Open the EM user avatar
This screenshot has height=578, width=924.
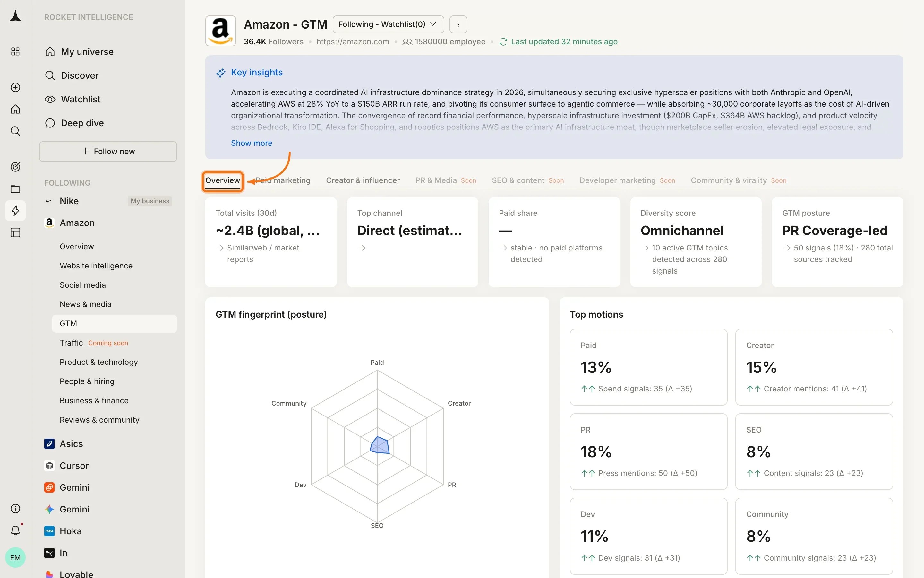point(15,558)
